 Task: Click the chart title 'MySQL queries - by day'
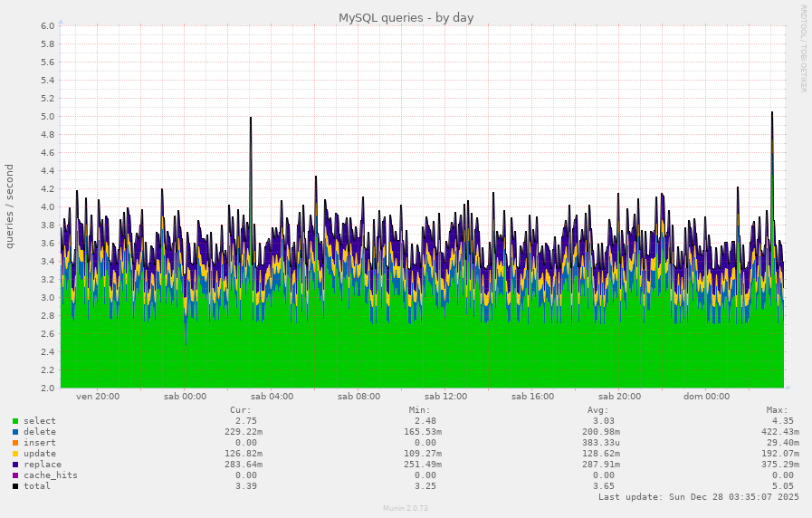(x=406, y=17)
